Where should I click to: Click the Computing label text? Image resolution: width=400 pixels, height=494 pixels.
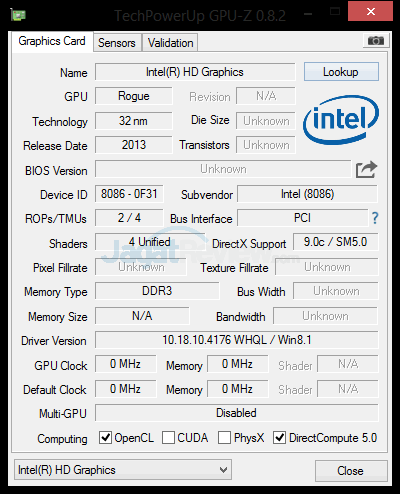click(62, 439)
